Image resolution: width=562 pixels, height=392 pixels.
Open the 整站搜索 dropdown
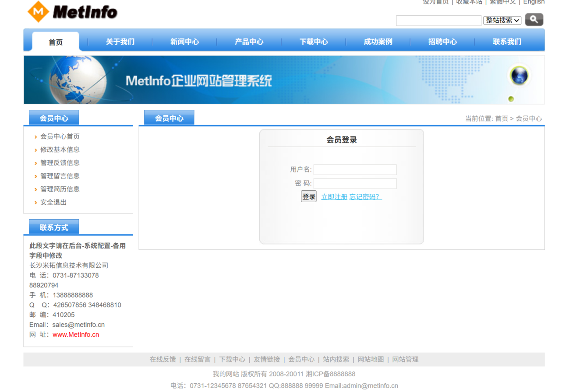coord(502,20)
